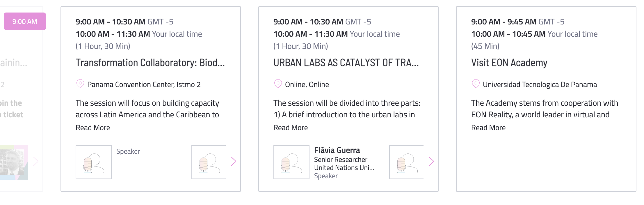Click the location pin beside Panama Convention Center

pyautogui.click(x=80, y=84)
